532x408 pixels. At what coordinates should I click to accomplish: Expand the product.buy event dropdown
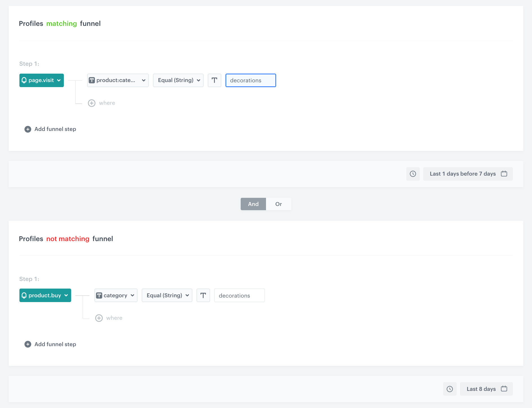coord(45,295)
